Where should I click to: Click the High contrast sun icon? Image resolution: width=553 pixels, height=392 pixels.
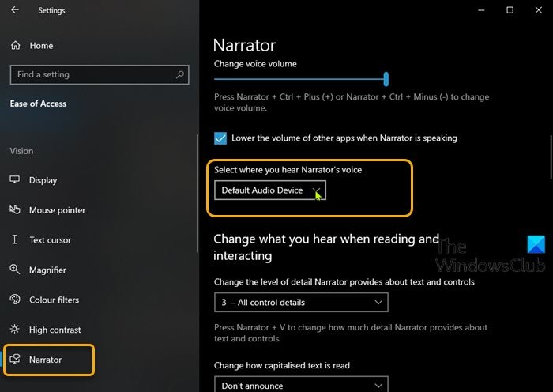point(15,330)
